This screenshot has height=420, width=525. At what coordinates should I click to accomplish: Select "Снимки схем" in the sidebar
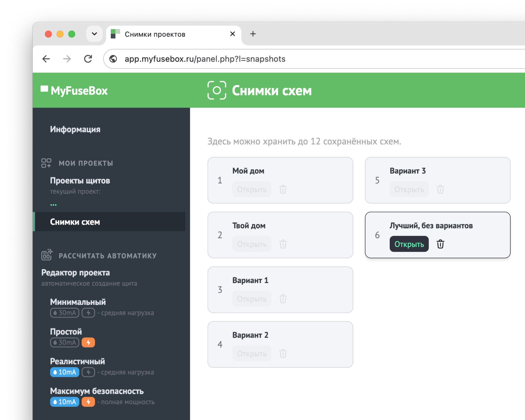point(109,222)
